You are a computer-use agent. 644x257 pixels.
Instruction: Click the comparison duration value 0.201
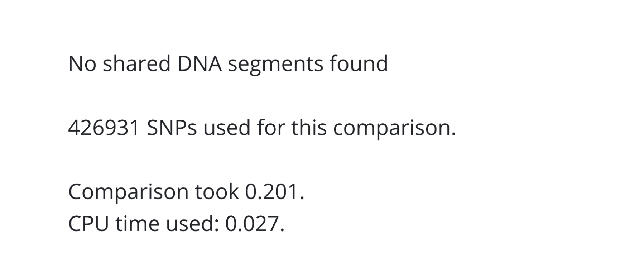pyautogui.click(x=271, y=192)
